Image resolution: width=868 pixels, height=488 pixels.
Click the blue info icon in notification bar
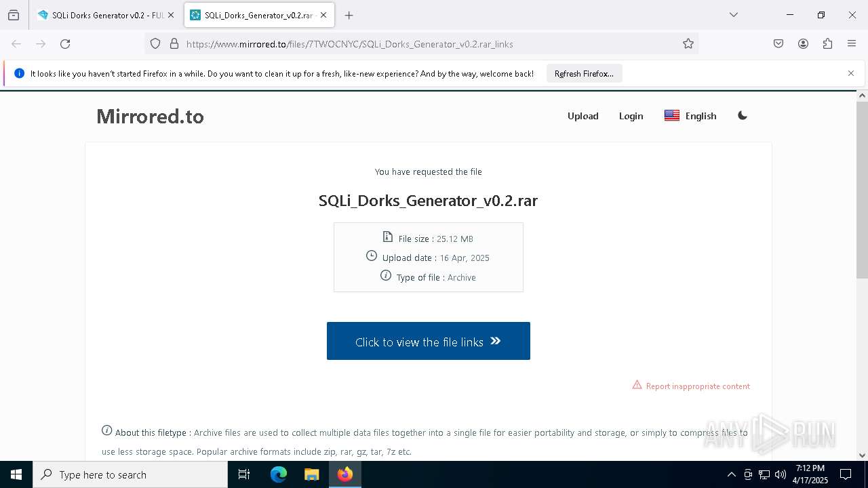point(19,73)
